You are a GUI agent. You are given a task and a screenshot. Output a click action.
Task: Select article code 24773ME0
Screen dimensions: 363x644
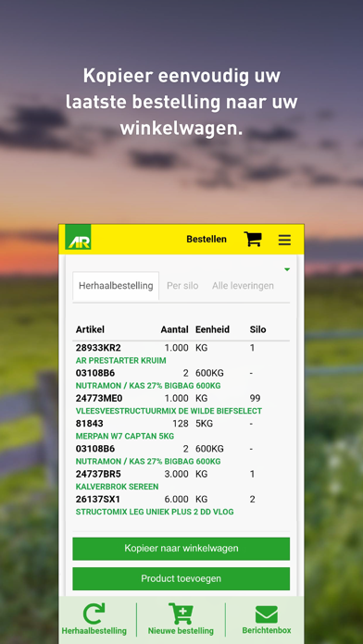99,399
